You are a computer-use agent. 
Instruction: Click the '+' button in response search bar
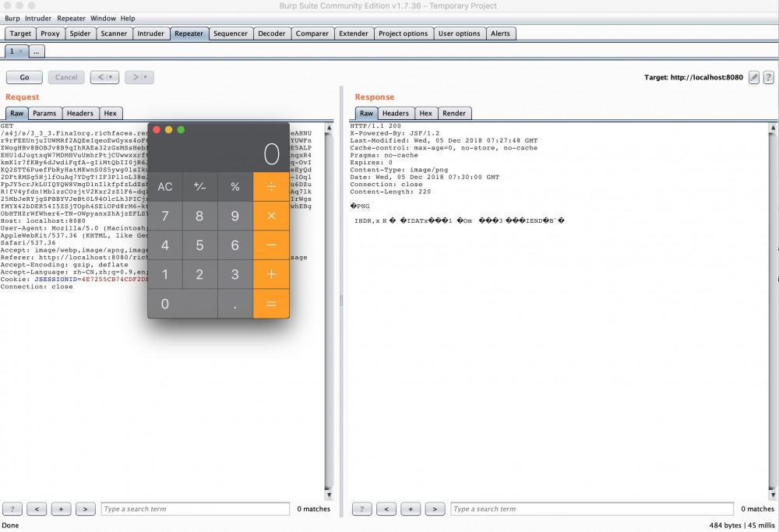click(411, 509)
